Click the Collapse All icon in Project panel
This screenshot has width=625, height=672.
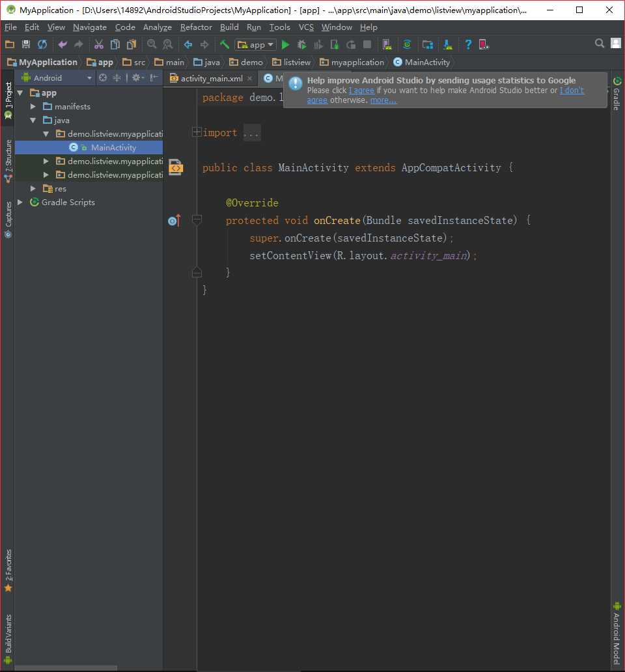[x=117, y=78]
